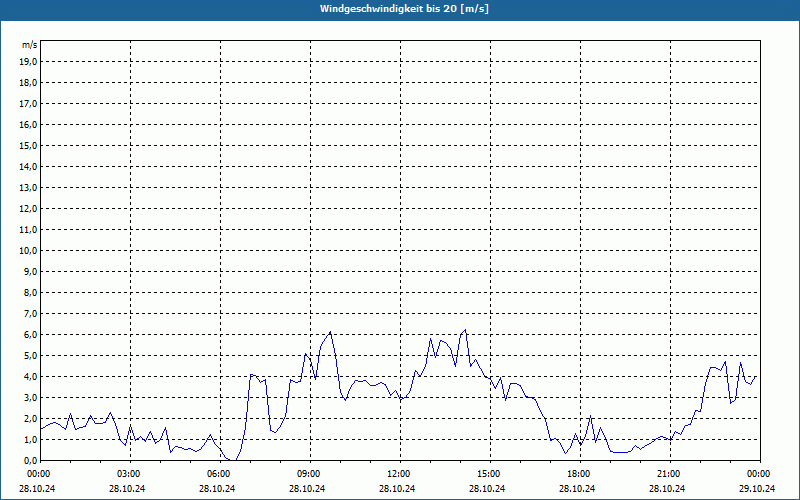
Task: Click the 19,0 y-axis label
Action: click(28, 62)
